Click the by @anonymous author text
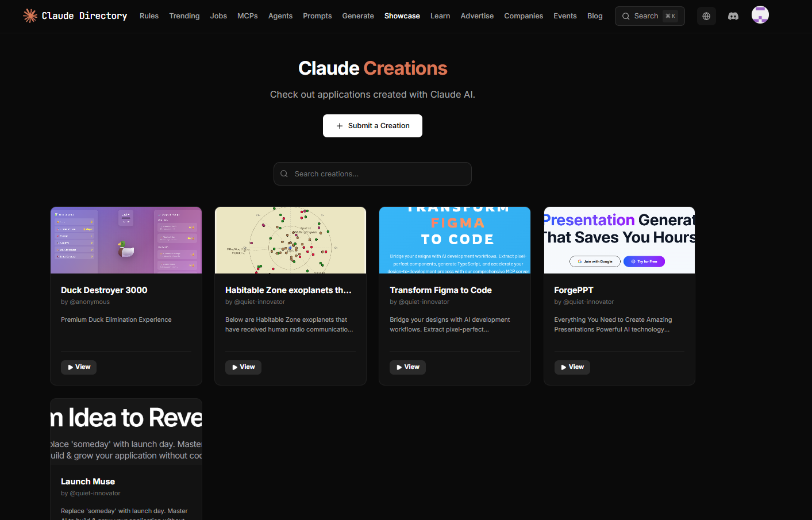This screenshot has width=812, height=520. (85, 302)
